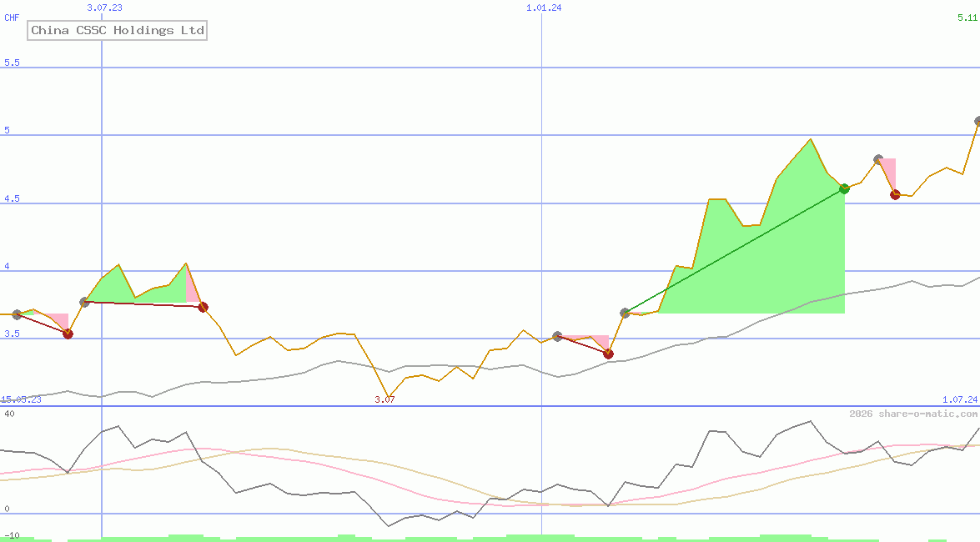Click the indicator -10 axis label
980x542 pixels.
click(12, 536)
